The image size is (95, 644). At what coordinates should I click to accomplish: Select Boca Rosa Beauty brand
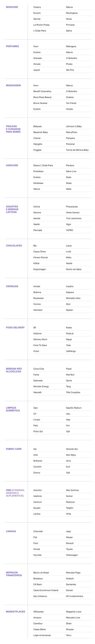tap(42, 97)
